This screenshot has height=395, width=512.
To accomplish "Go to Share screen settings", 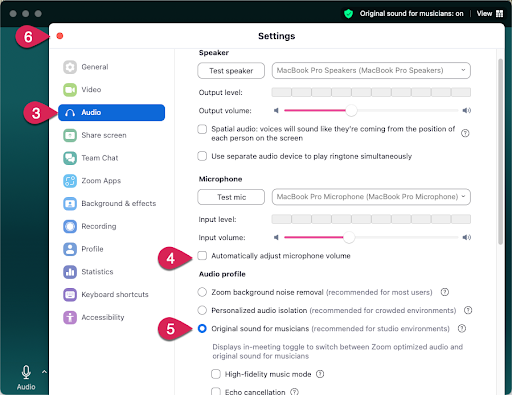I will [x=111, y=135].
